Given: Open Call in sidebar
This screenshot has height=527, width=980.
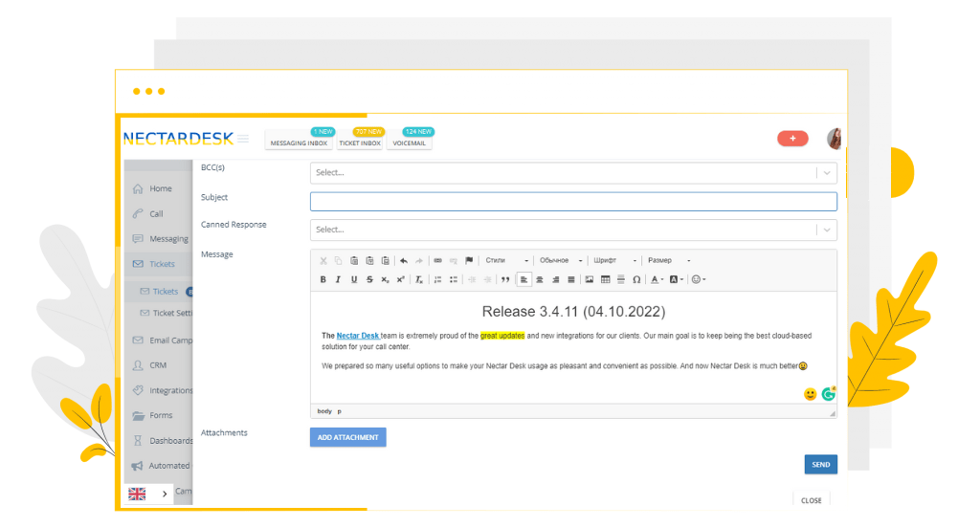Looking at the screenshot, I should [x=156, y=213].
